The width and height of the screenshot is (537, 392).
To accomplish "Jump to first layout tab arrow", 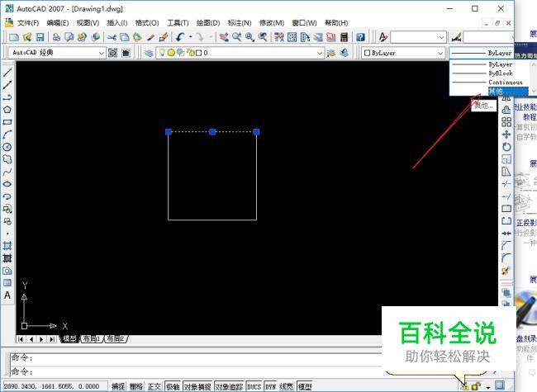I will click(x=21, y=339).
